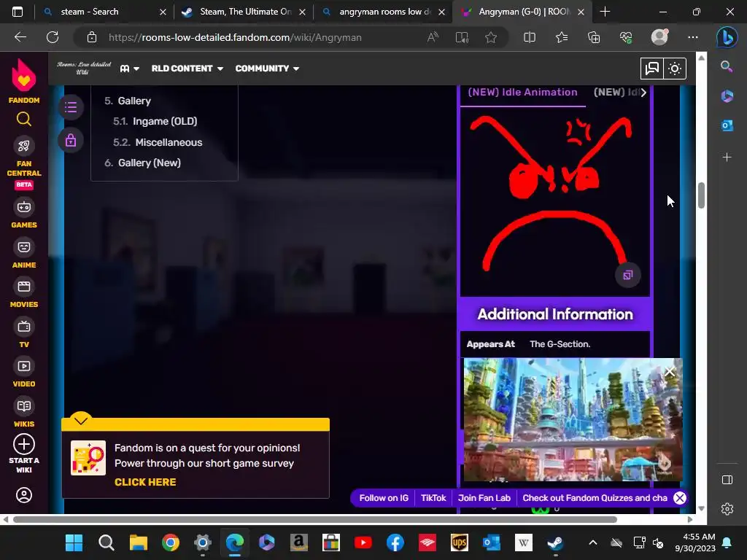Open File Explorer from taskbar
This screenshot has width=747, height=560.
tap(138, 542)
